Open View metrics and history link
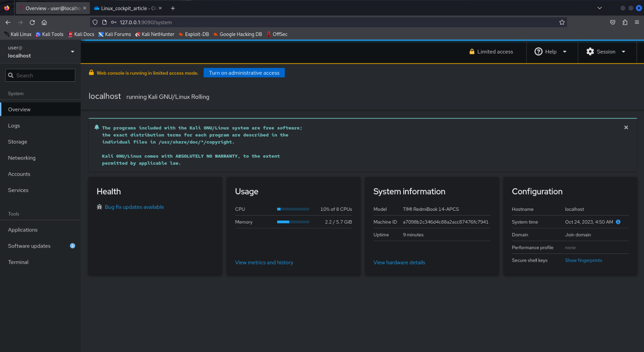This screenshot has height=352, width=644. [264, 262]
